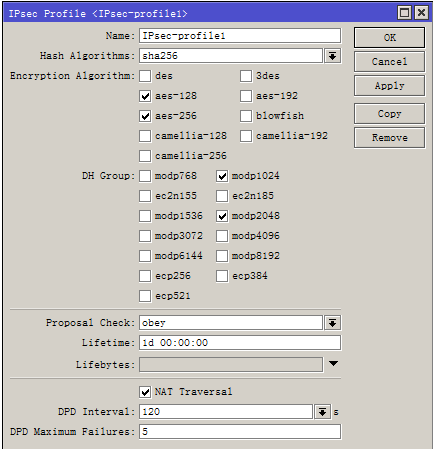Screen dimensions: 433x449
Task: Maximize the IPsec Profile window
Action: coord(404,13)
